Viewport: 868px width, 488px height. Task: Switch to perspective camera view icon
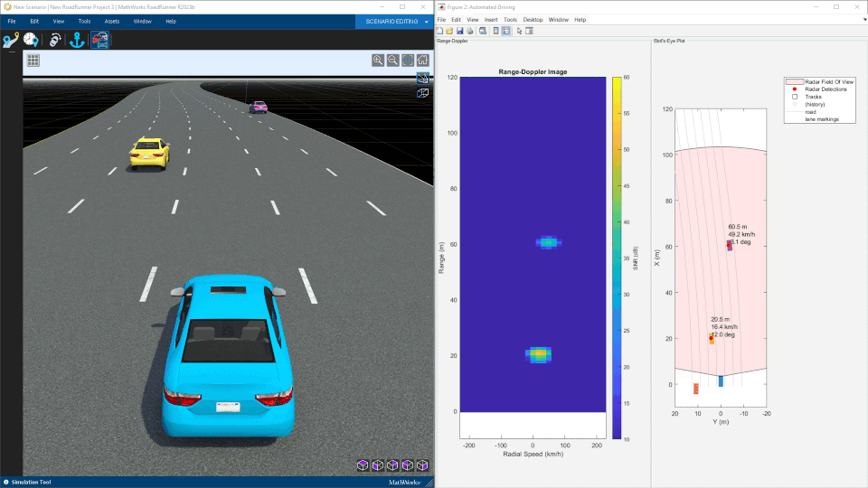422,79
